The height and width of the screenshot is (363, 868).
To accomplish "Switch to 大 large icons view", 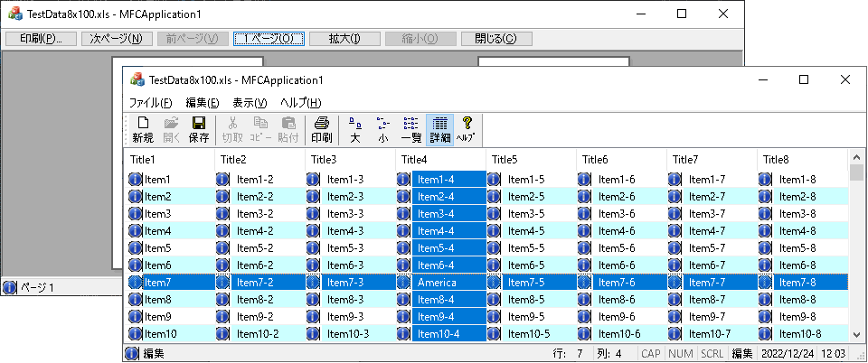I will [x=356, y=130].
